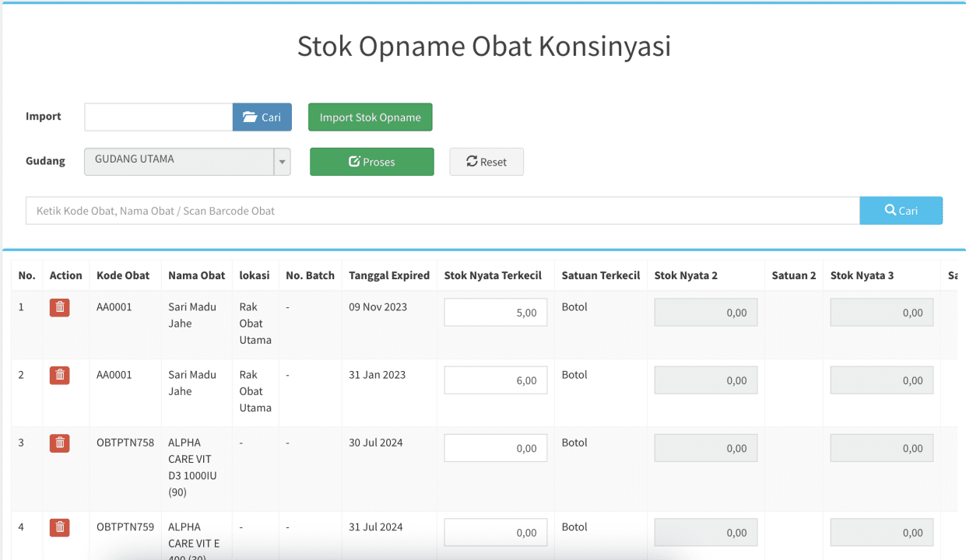Viewport: 966px width, 560px height.
Task: Click the Kode Obat column header
Action: coord(123,275)
